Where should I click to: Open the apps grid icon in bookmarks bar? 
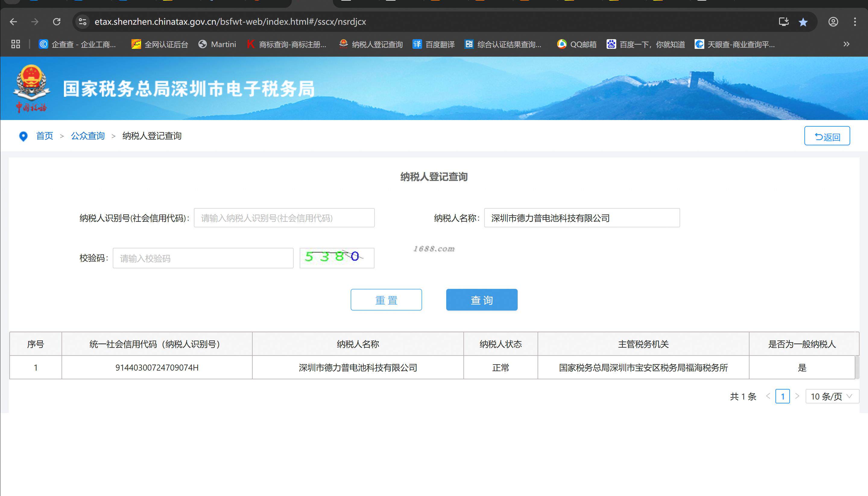click(x=16, y=44)
